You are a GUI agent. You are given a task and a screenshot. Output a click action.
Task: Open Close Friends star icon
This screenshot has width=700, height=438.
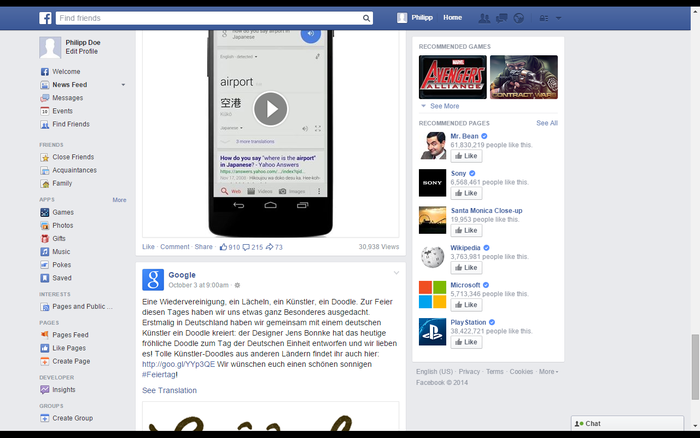click(x=45, y=157)
